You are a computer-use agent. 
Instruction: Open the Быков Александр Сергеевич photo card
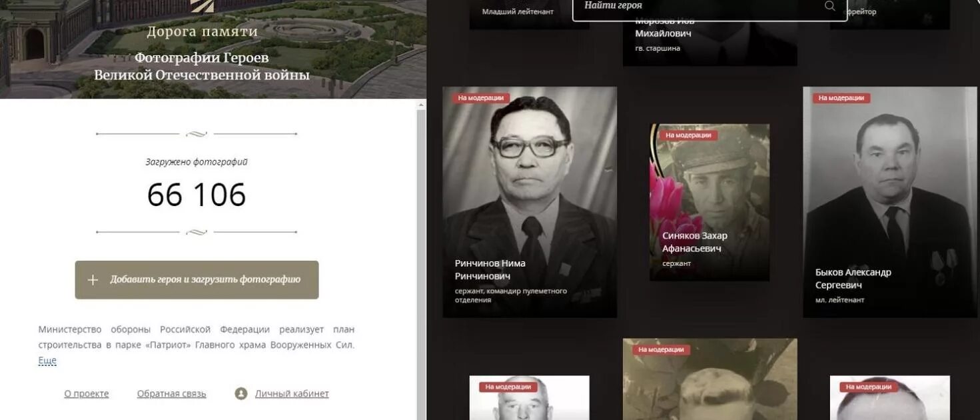coord(891,202)
